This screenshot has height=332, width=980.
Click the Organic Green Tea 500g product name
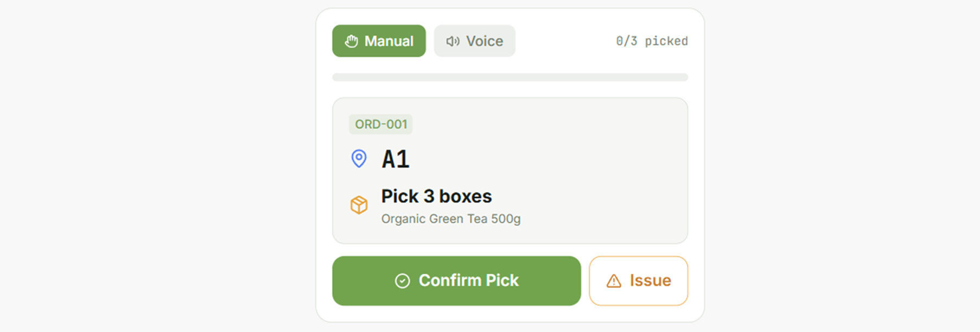point(450,219)
